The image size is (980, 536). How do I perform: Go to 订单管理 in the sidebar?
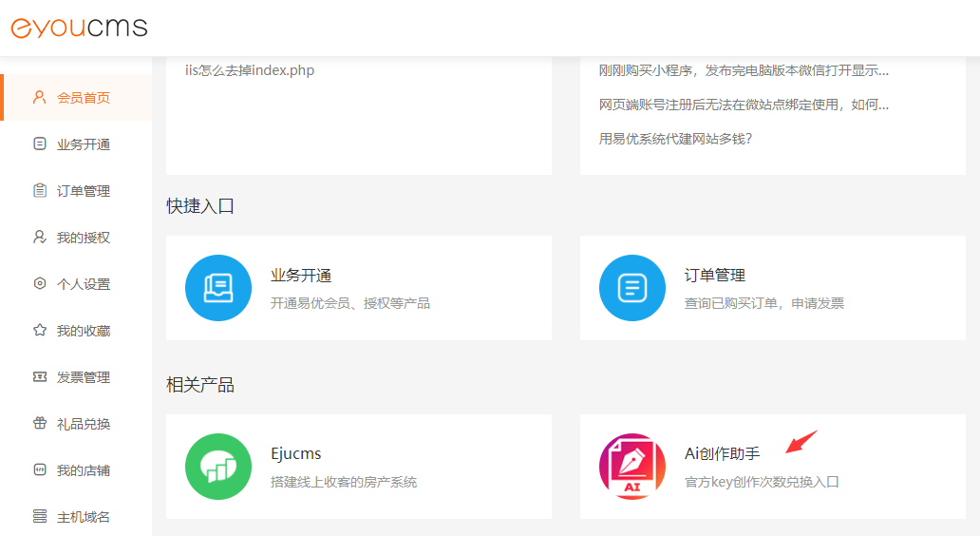[x=76, y=191]
